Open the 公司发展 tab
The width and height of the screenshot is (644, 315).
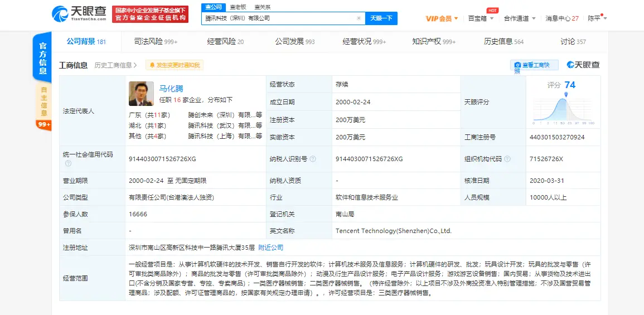coord(295,41)
